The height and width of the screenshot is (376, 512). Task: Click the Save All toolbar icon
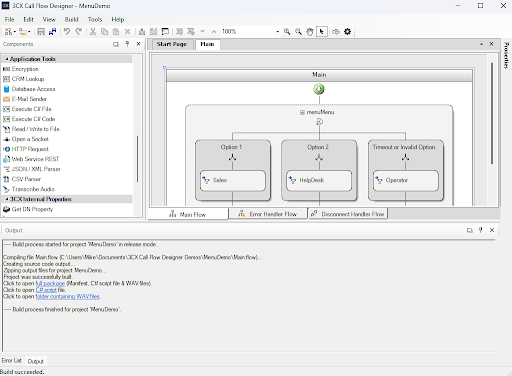(x=52, y=32)
